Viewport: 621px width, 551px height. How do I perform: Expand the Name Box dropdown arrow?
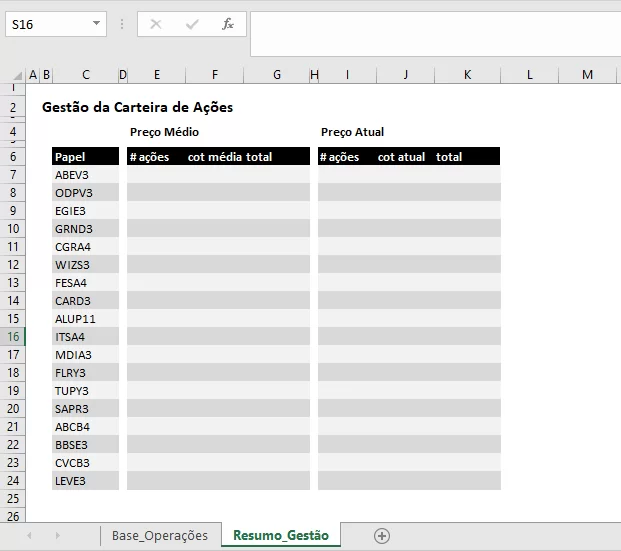pyautogui.click(x=96, y=24)
